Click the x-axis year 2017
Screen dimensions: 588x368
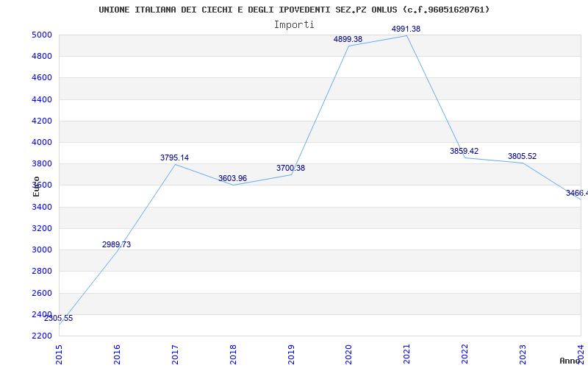[175, 355]
